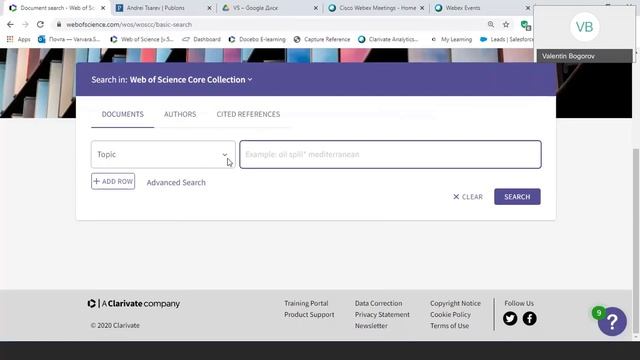The image size is (640, 360).
Task: Open the Web of Science bookmark
Action: (x=142, y=39)
